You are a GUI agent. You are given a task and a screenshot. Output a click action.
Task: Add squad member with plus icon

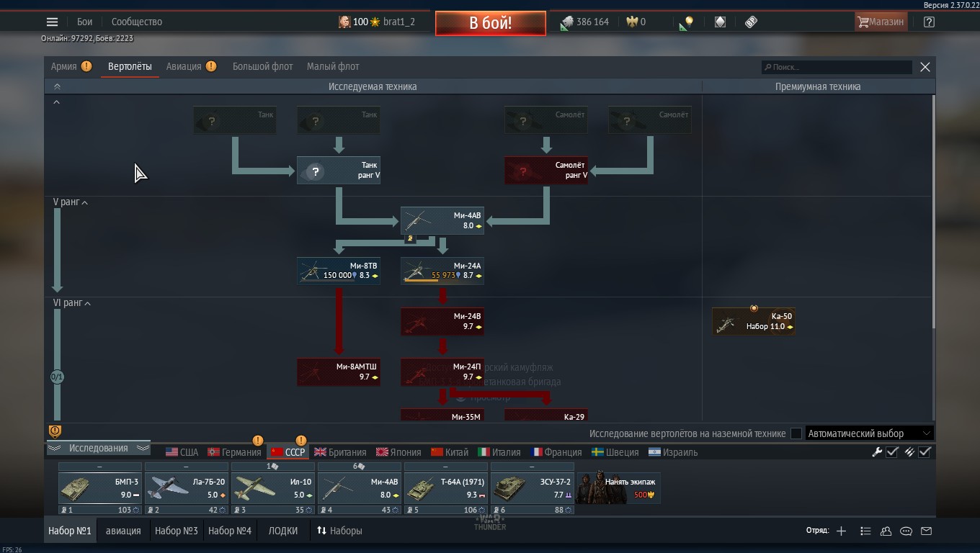pyautogui.click(x=841, y=531)
